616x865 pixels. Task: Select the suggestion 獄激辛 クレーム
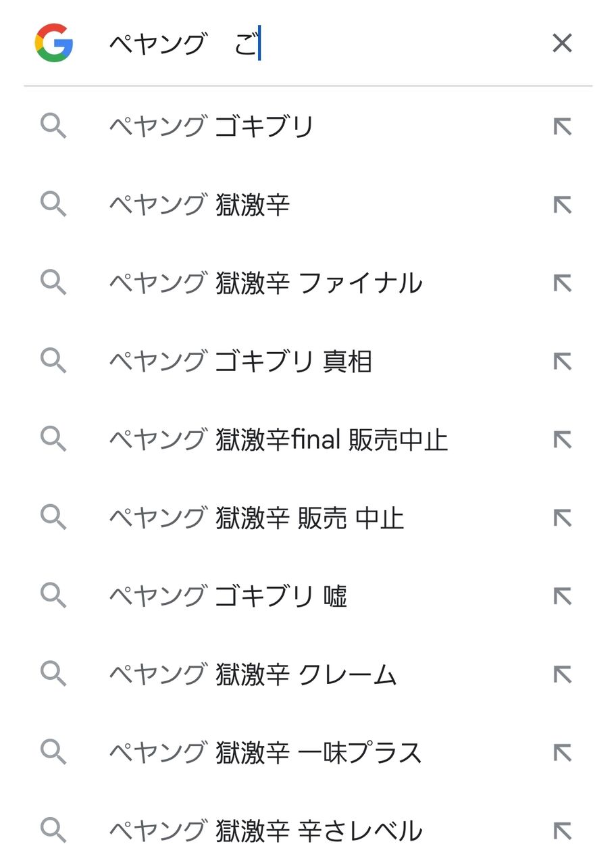253,675
